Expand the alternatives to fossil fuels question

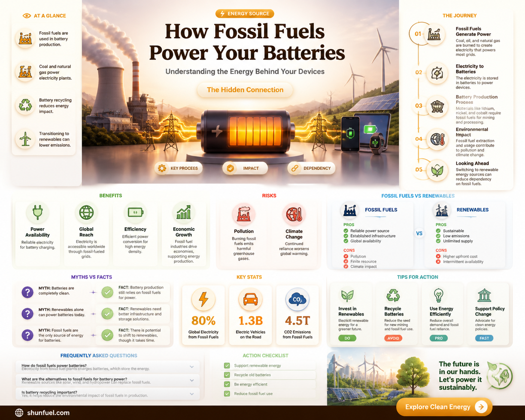[107, 380]
